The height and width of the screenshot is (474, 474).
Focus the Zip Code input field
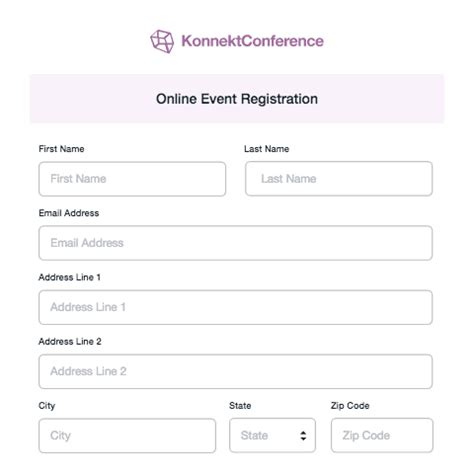click(382, 435)
